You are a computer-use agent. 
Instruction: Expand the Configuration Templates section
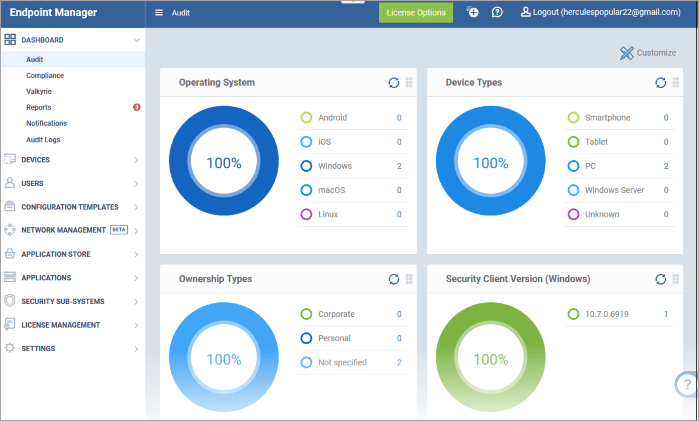click(136, 207)
